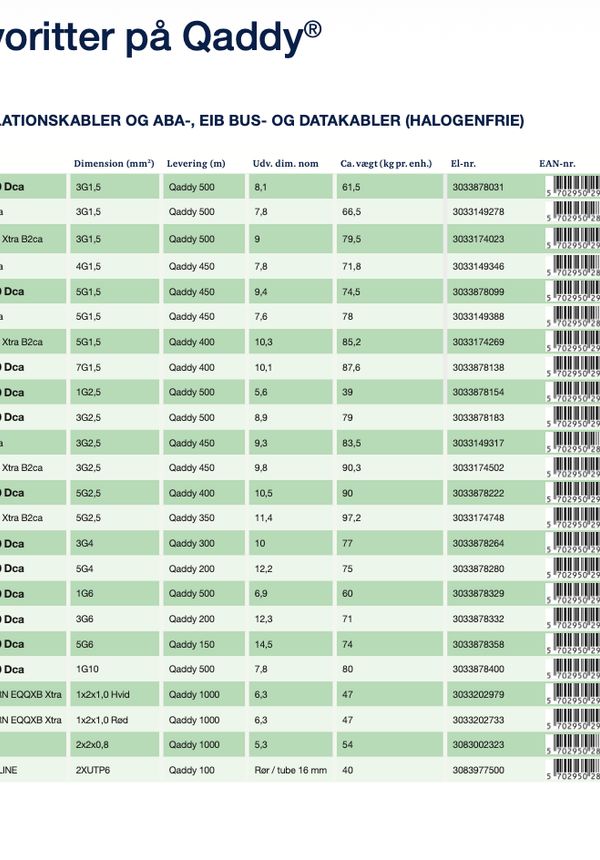Select El-nr. 3033149317
This screenshot has width=600, height=860.
click(478, 443)
